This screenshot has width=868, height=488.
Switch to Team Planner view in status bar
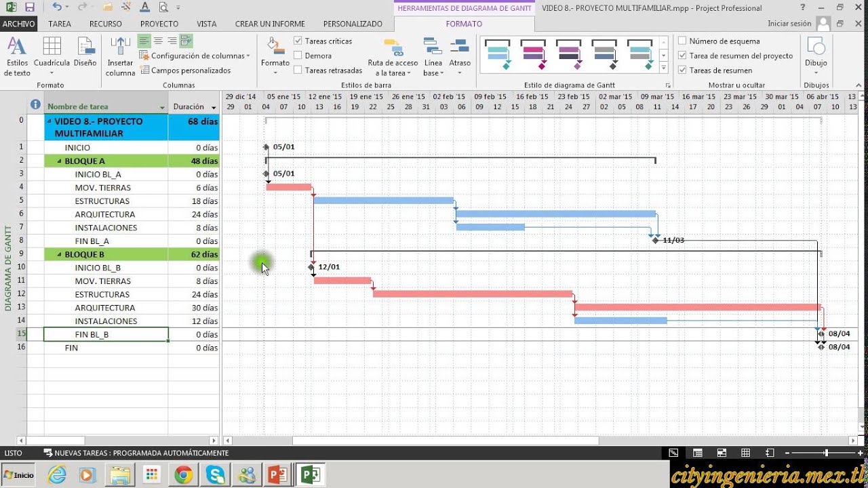pos(722,453)
